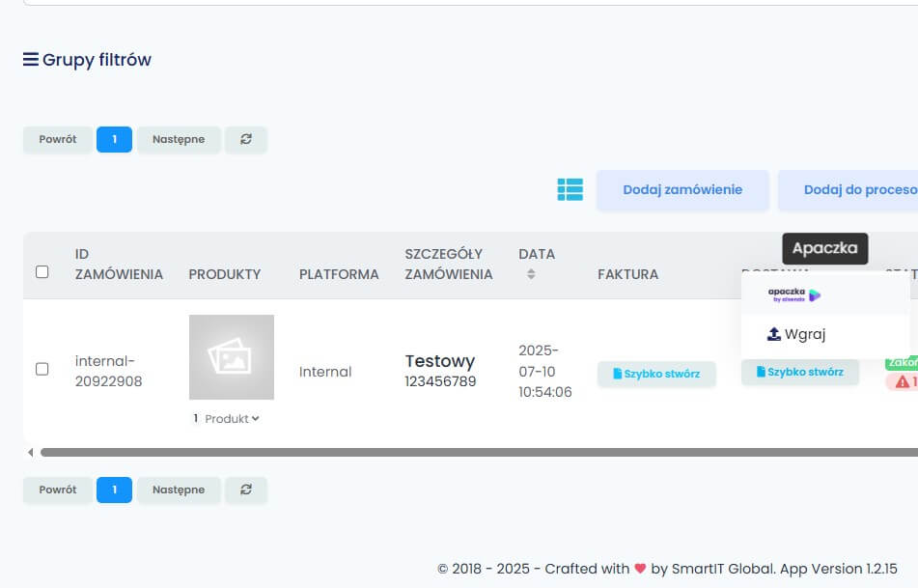Switch to list view layout icon

coord(570,190)
